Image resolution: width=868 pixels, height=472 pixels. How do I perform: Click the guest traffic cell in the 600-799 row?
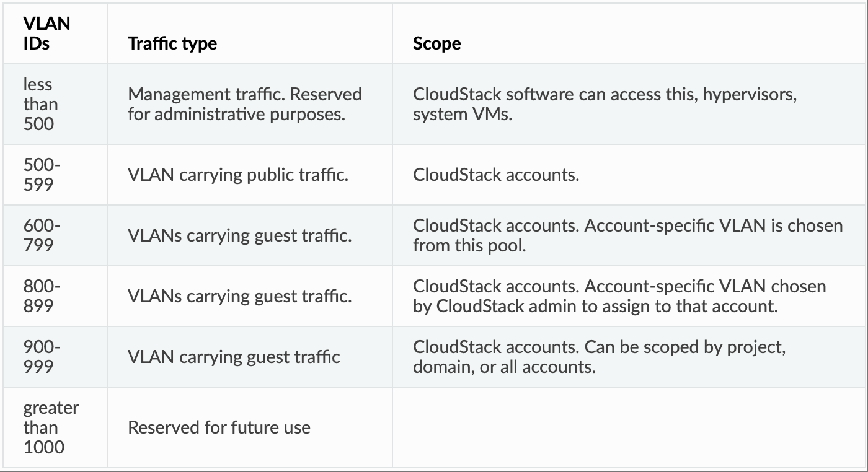240,235
